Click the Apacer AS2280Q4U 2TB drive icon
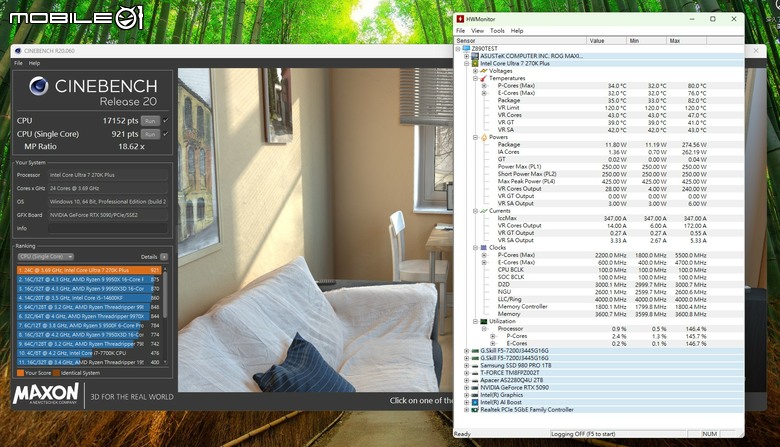Viewport: 780px width, 447px height. click(475, 380)
